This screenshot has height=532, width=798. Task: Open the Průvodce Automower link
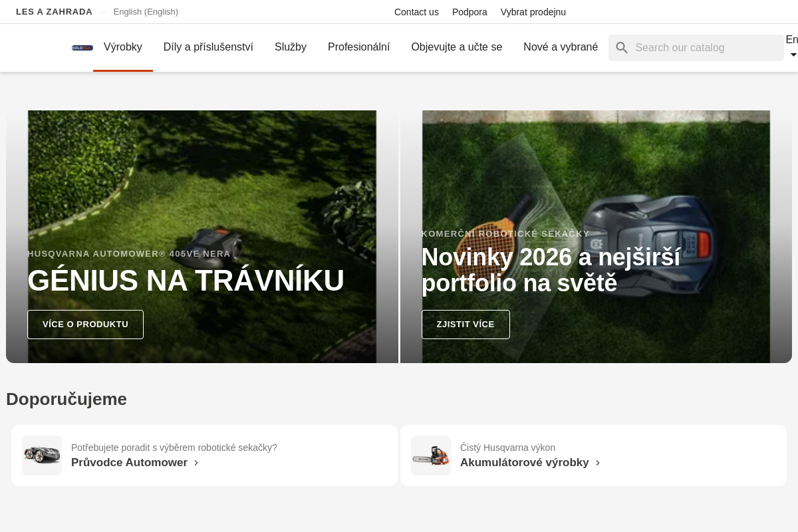tap(129, 463)
